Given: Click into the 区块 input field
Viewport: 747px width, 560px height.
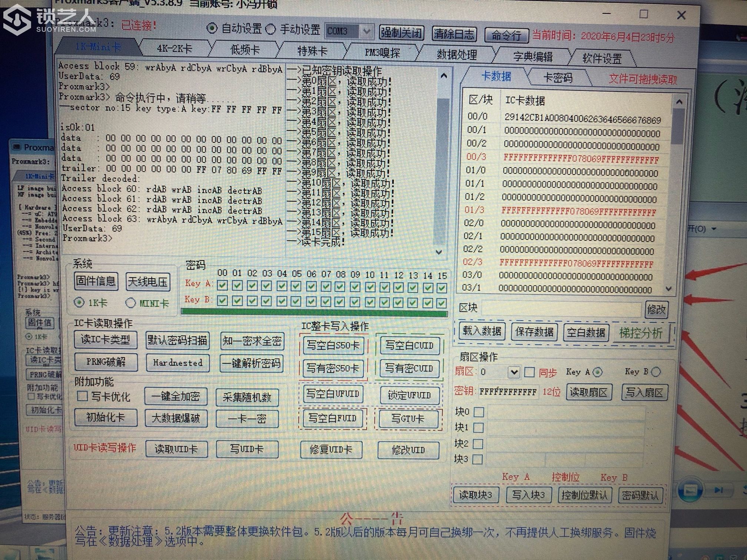Looking at the screenshot, I should tap(561, 309).
